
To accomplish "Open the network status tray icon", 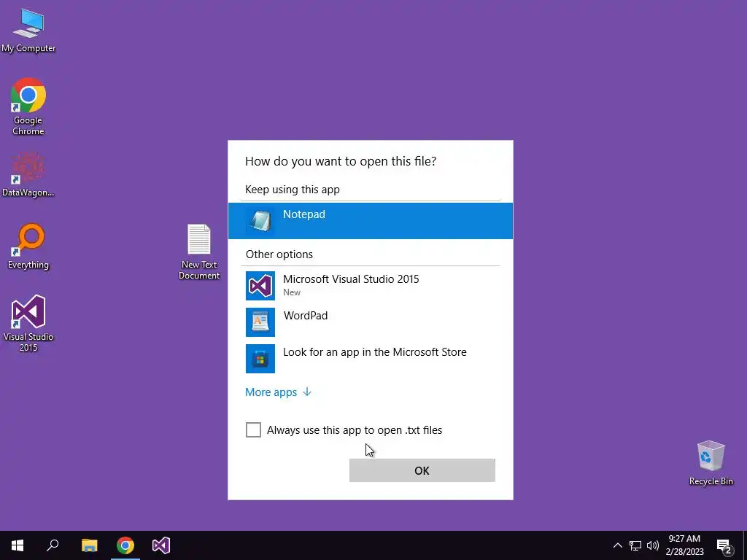I will 635,545.
